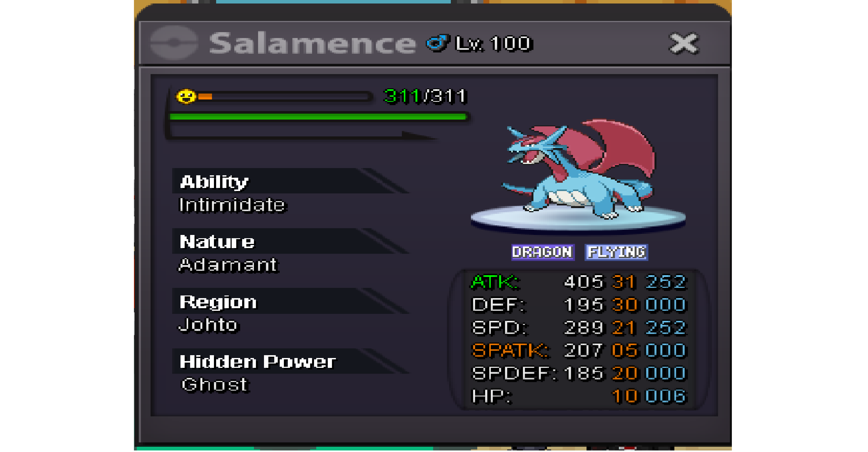The width and height of the screenshot is (868, 452).
Task: Close the Salamence summary window
Action: 684,43
